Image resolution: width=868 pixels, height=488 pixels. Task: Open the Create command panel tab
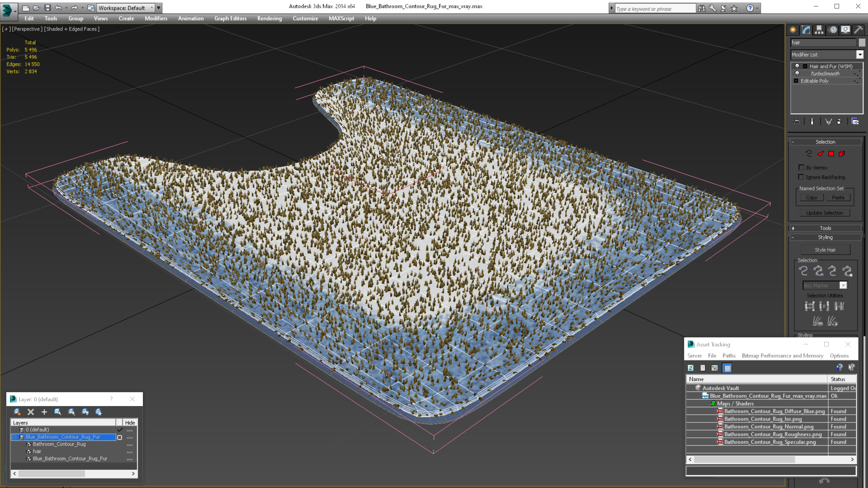(793, 30)
